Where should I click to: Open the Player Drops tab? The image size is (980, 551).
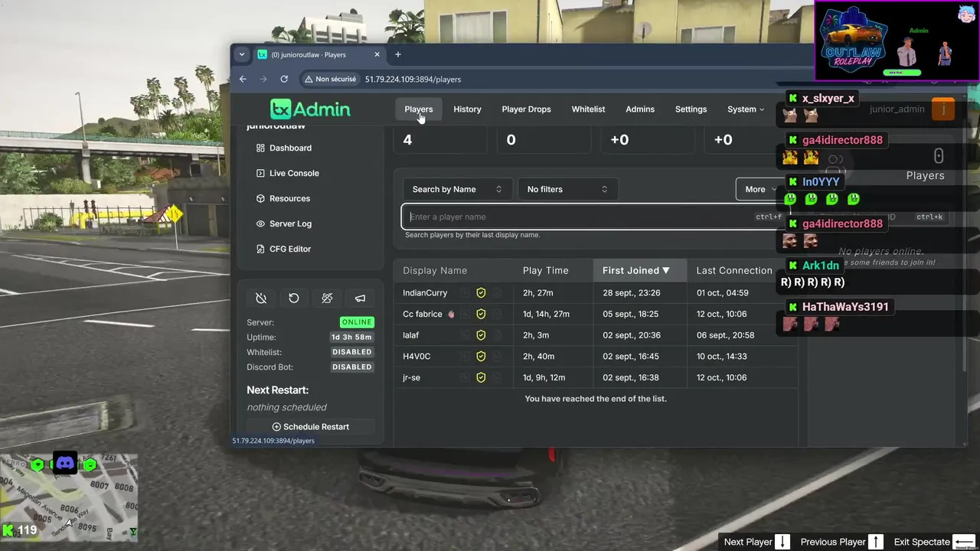(526, 109)
